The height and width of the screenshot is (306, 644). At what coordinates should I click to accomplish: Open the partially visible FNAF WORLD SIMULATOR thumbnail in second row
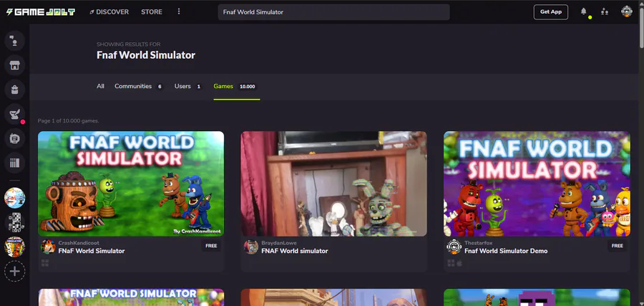131,297
